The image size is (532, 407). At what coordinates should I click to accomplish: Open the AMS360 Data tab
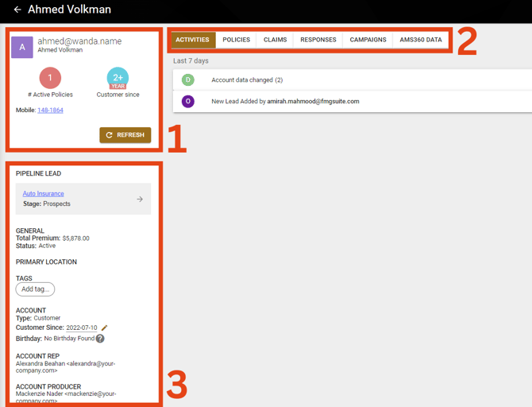coord(421,40)
